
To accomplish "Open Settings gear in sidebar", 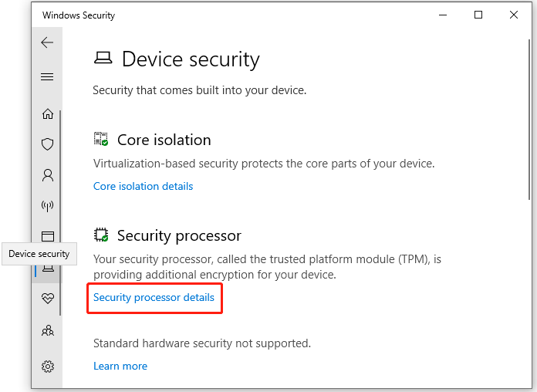I will pos(48,366).
